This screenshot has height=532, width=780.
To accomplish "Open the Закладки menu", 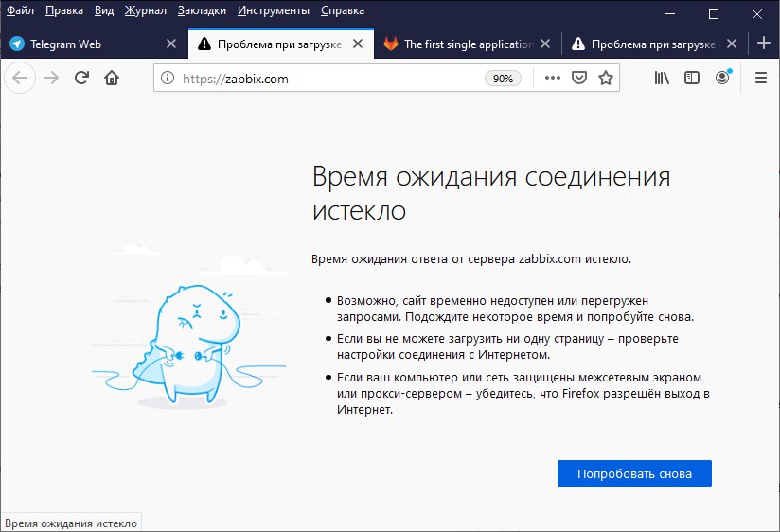I will tap(202, 10).
